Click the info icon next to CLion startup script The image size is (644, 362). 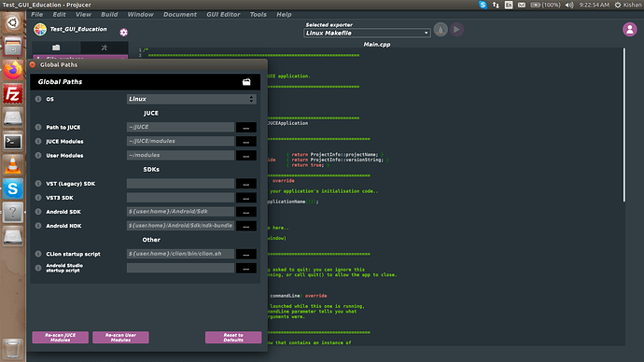[38, 254]
